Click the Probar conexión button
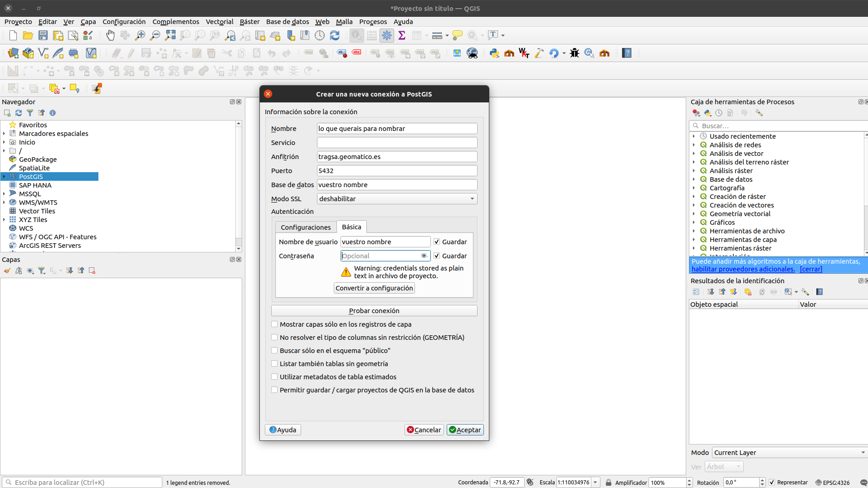Image resolution: width=868 pixels, height=488 pixels. (374, 311)
